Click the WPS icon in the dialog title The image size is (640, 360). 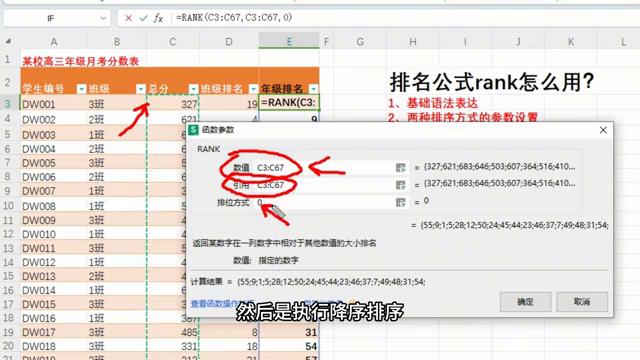[193, 130]
